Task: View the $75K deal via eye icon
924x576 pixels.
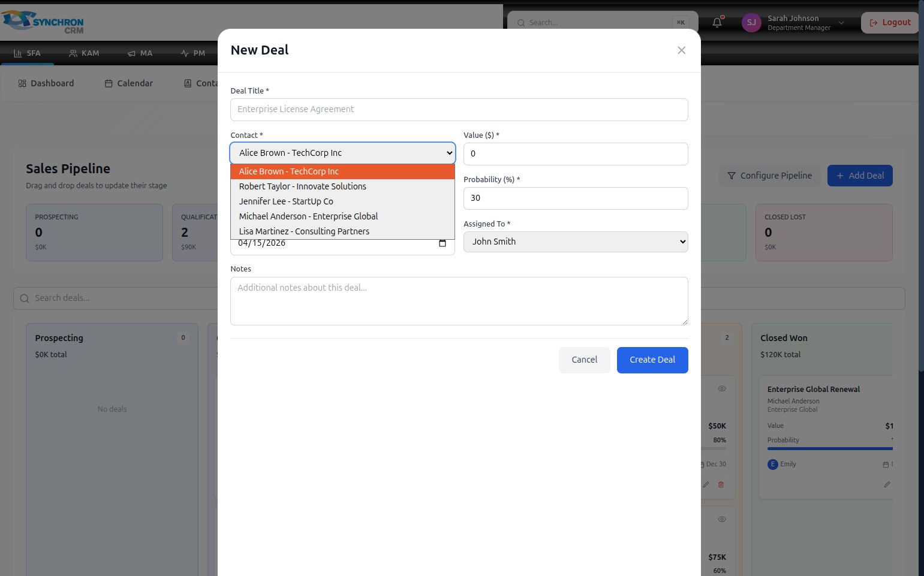Action: point(722,519)
